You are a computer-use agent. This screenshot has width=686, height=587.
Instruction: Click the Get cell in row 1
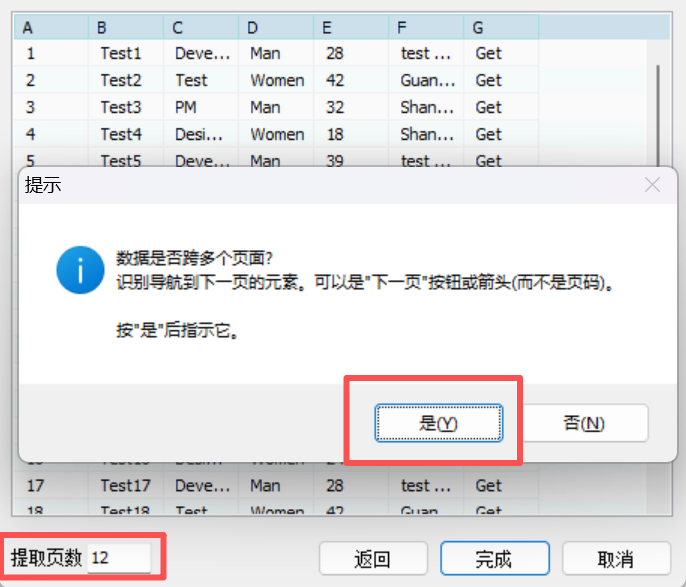[x=489, y=53]
